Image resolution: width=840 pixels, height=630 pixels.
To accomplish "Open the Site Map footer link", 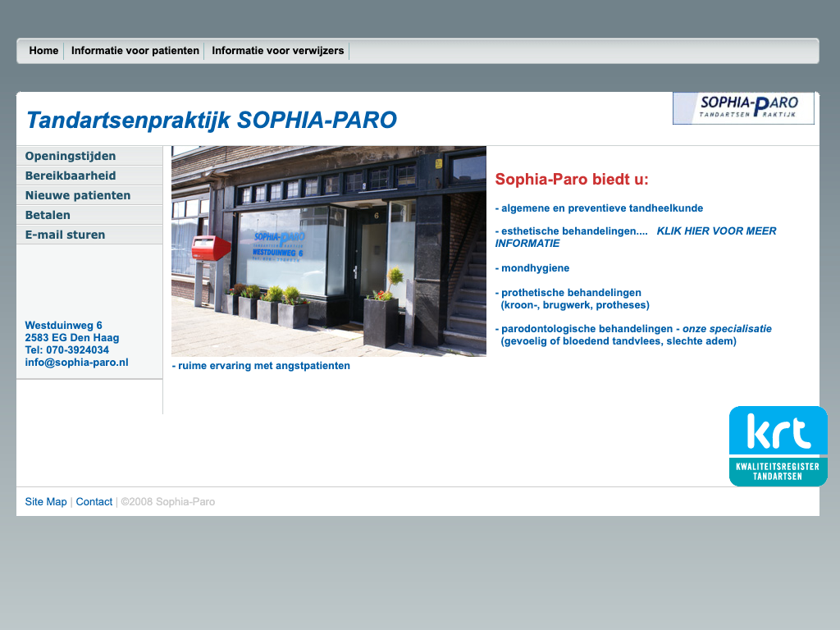I will (x=46, y=502).
